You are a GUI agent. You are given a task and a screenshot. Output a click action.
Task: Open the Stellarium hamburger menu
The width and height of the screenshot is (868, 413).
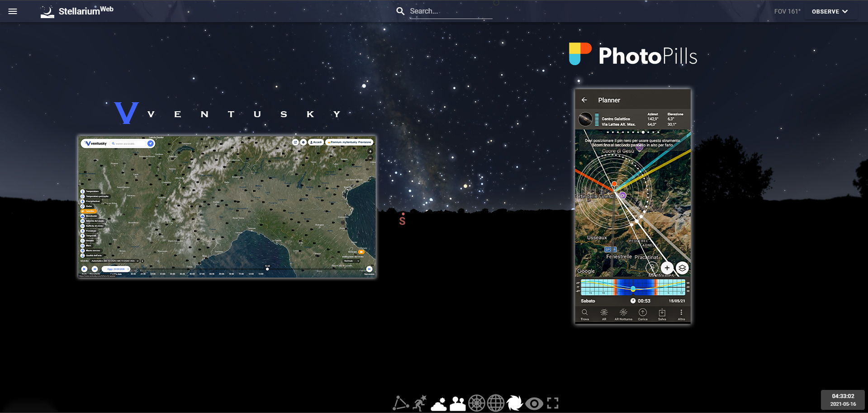tap(13, 11)
